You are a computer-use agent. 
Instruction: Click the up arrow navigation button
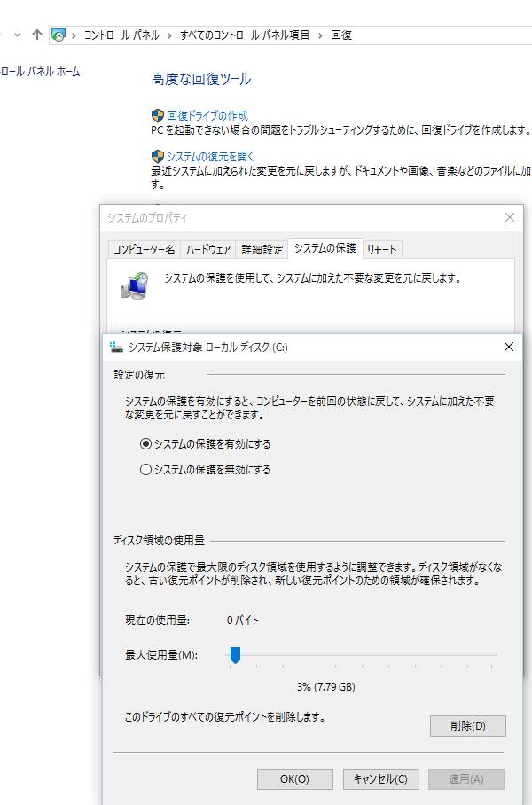point(36,35)
